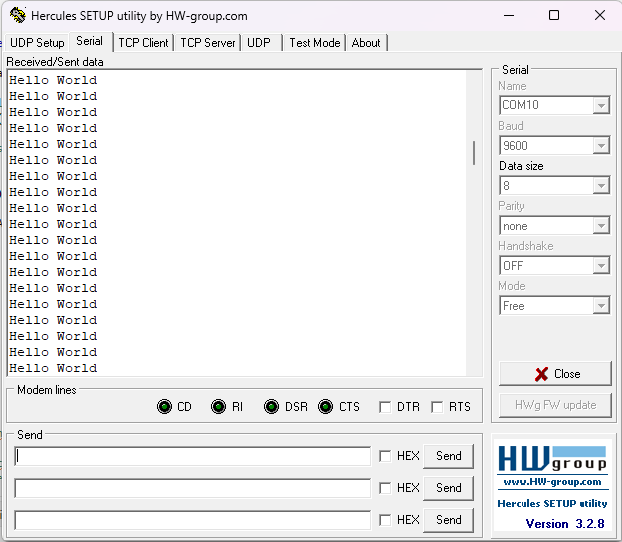Open the Test Mode tab

315,42
